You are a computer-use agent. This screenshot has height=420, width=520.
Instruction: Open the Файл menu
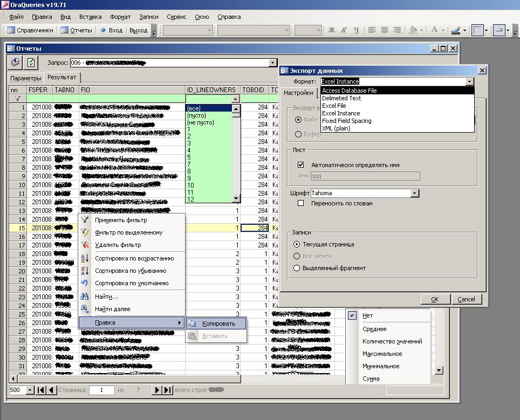point(16,17)
